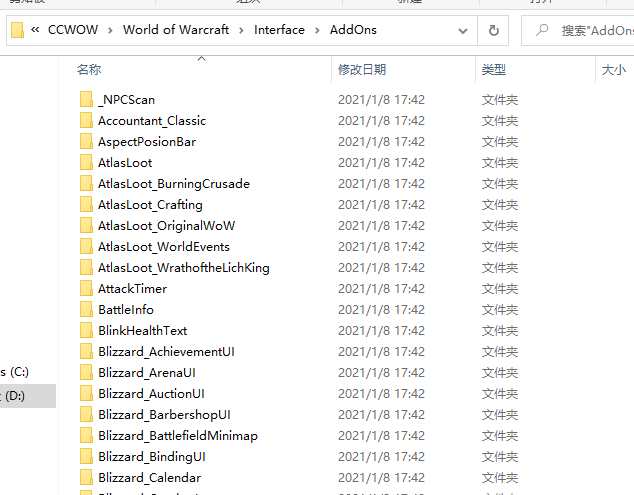Screen dimensions: 634x495
Task: Select the _NPCScan folder icon
Action: click(86, 99)
